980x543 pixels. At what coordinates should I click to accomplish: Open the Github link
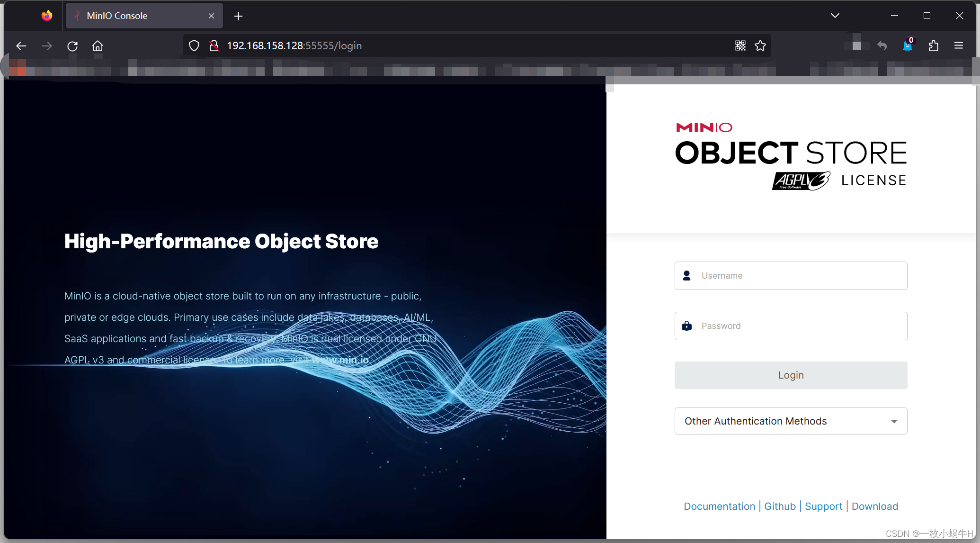click(x=780, y=506)
